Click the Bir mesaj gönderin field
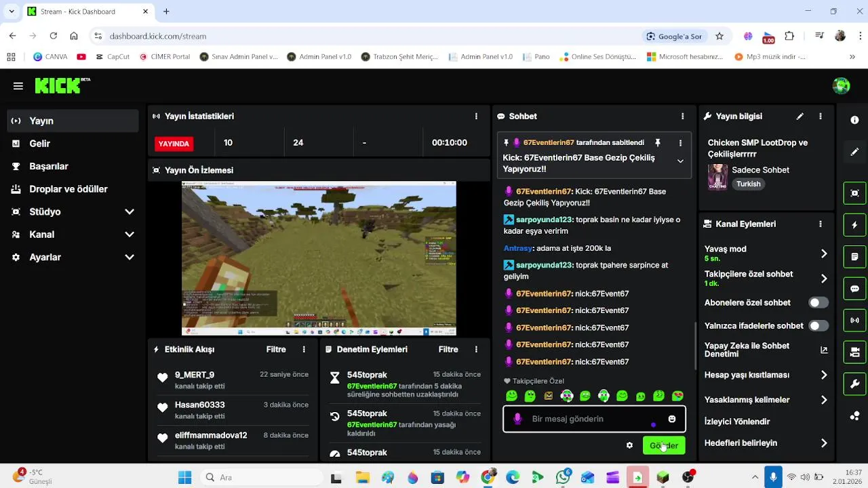This screenshot has width=868, height=488. (x=595, y=419)
